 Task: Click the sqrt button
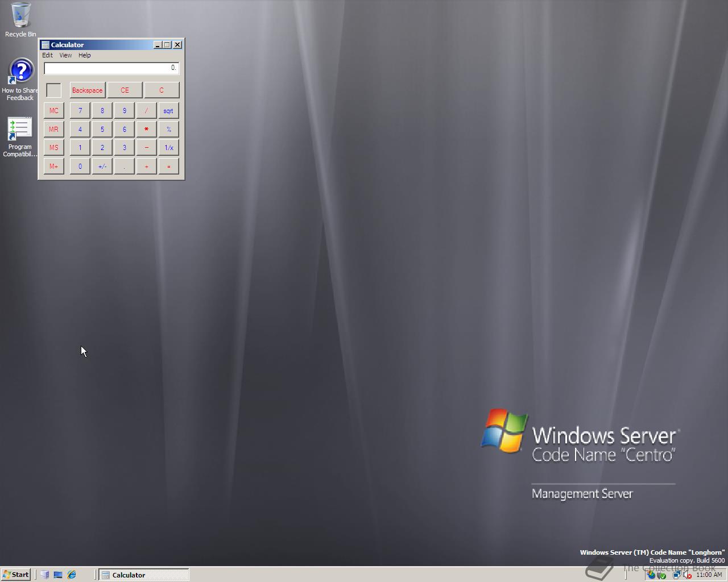pos(169,110)
